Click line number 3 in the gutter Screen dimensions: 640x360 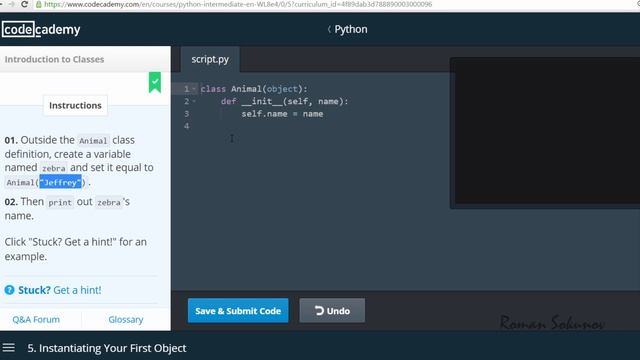(187, 113)
